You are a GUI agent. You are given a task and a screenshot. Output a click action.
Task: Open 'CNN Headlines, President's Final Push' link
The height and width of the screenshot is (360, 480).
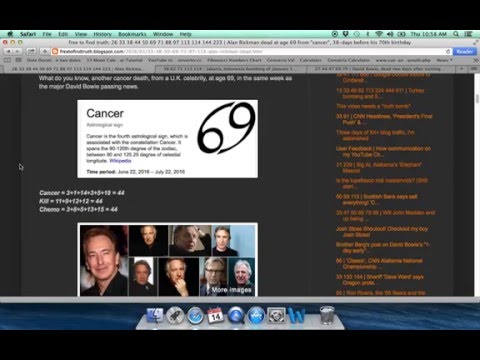click(x=384, y=119)
